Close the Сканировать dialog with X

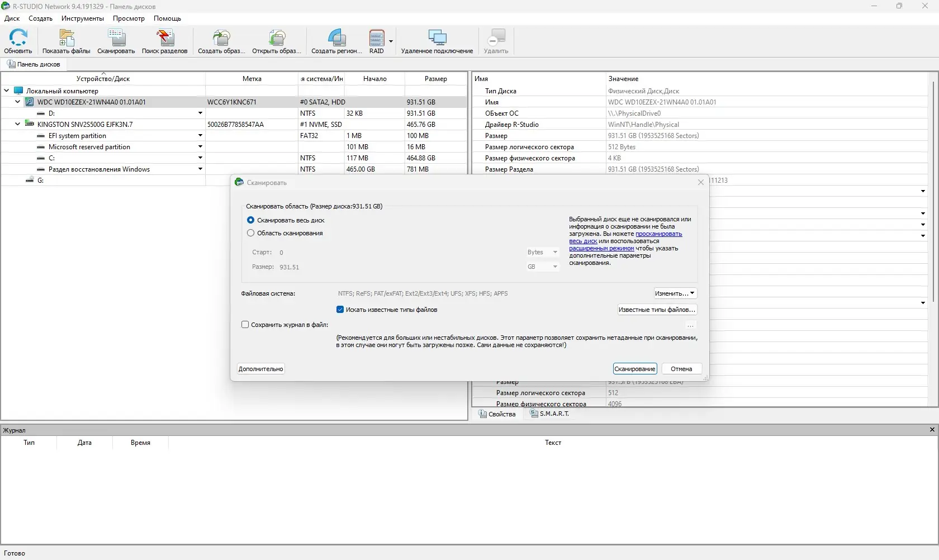coord(701,182)
